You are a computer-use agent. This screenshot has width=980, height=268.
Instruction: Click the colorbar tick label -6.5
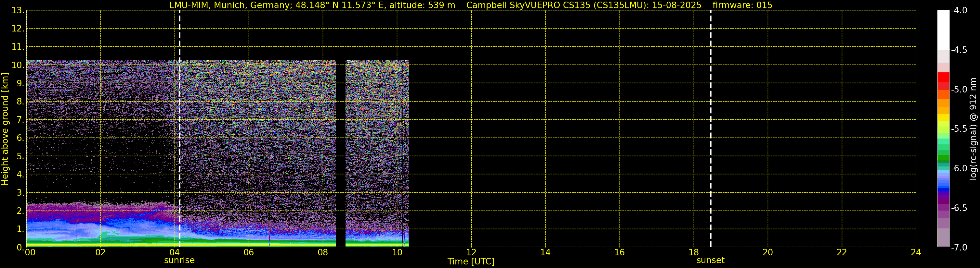pyautogui.click(x=959, y=208)
